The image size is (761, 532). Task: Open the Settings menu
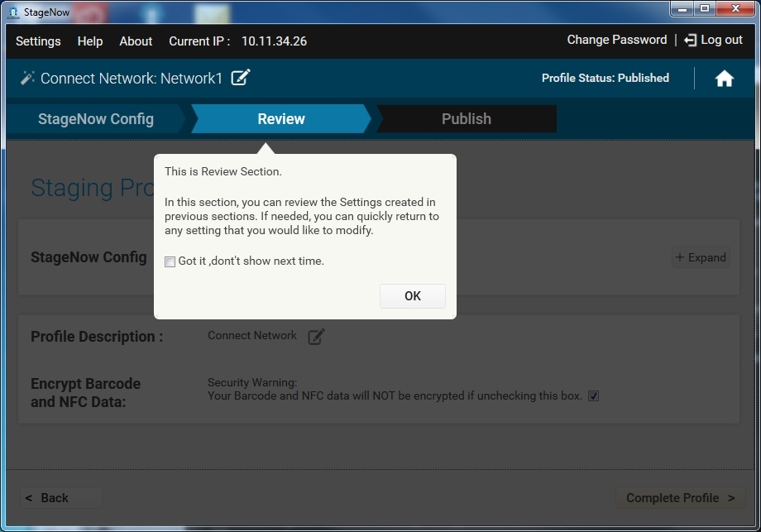pos(38,41)
